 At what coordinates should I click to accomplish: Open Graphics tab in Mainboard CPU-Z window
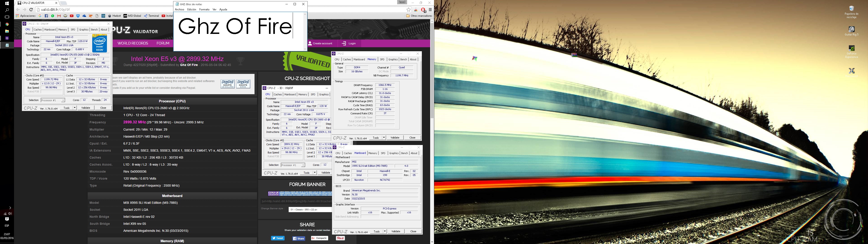tap(394, 153)
